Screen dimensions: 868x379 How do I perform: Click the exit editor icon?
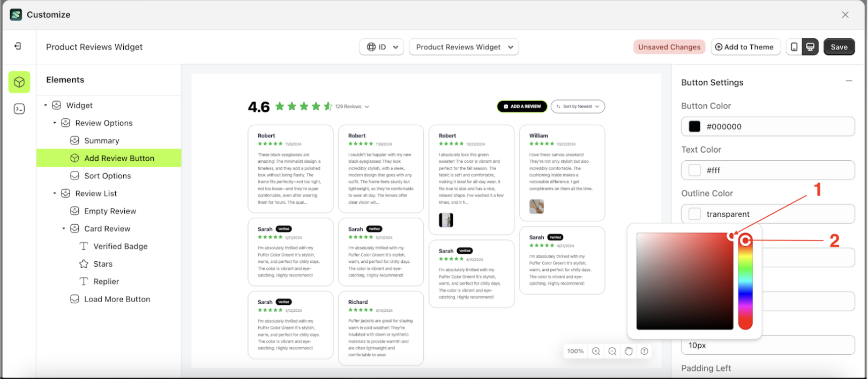click(18, 46)
